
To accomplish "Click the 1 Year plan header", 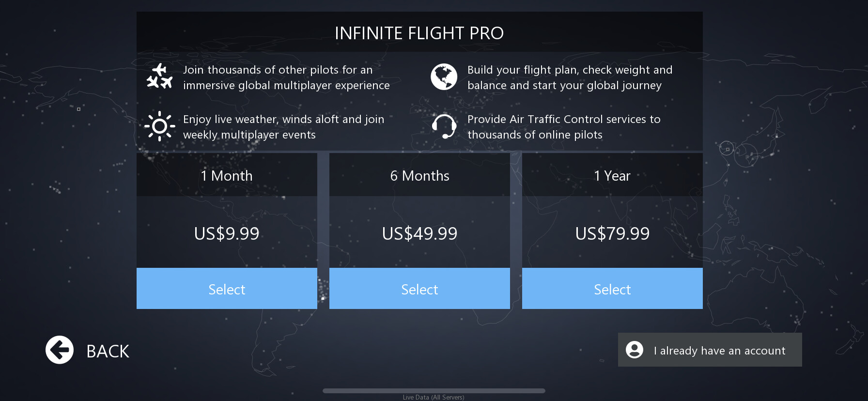I will tap(612, 175).
